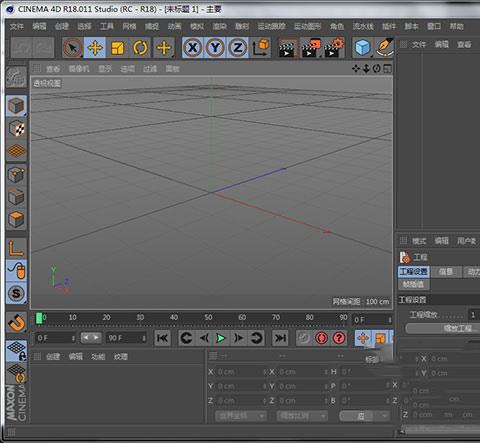Screen dimensions: 480x443
Task: Toggle the viewport maximize layout icon
Action: (387, 68)
